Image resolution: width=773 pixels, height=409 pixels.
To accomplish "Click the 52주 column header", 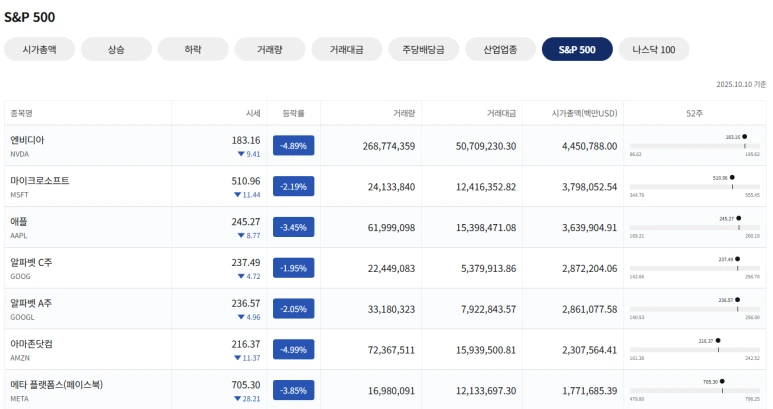I will point(695,113).
